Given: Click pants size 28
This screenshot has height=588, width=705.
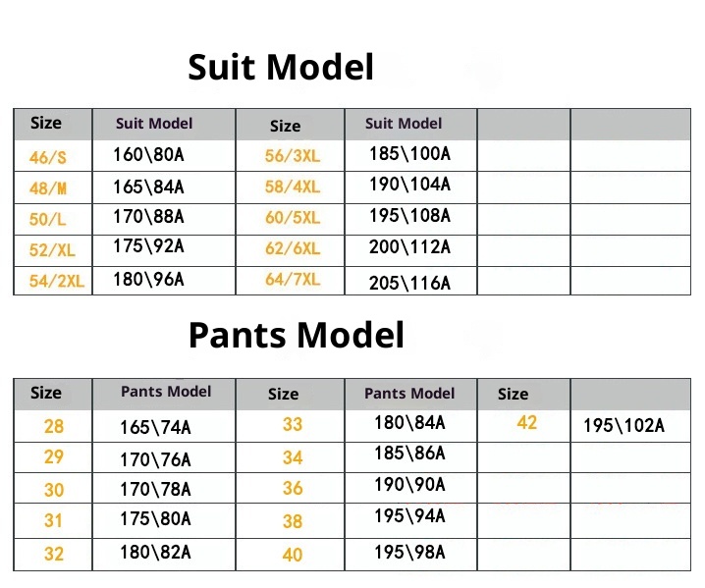Looking at the screenshot, I should 53,427.
